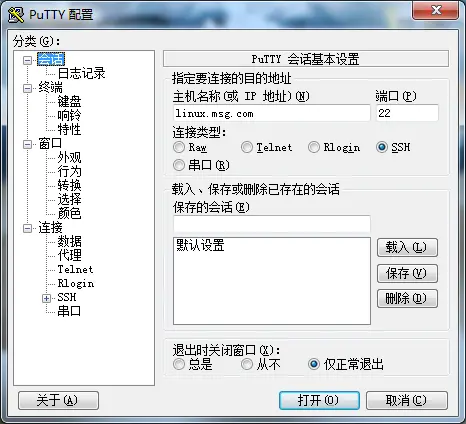Open the 代理 settings category
Screen dimensions: 466x424
coord(69,255)
